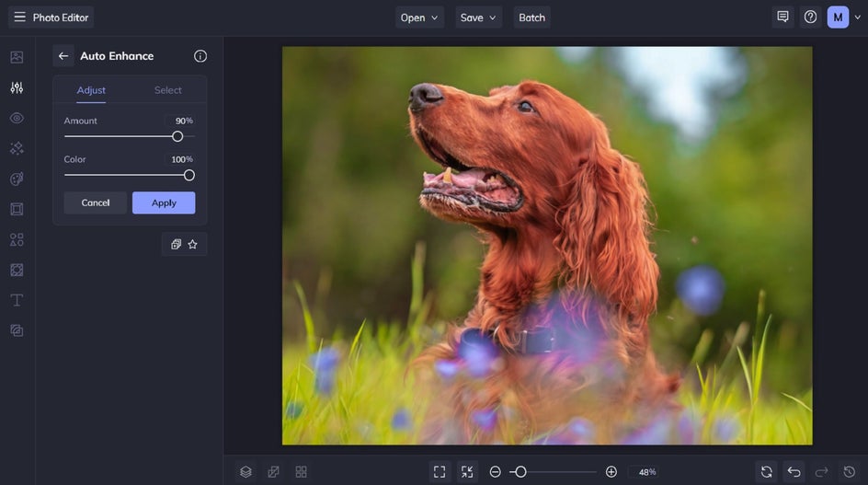Switch to the Select tab
Image resolution: width=868 pixels, height=485 pixels.
tap(167, 90)
